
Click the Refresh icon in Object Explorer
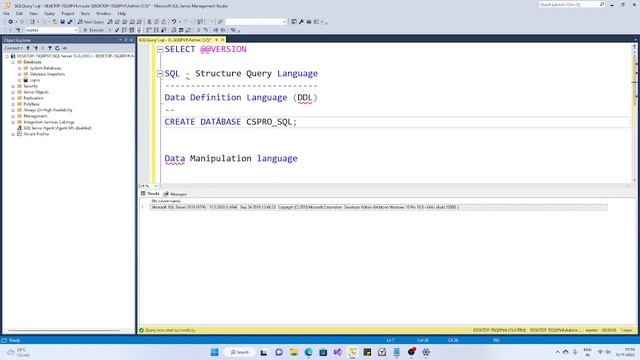[x=57, y=48]
